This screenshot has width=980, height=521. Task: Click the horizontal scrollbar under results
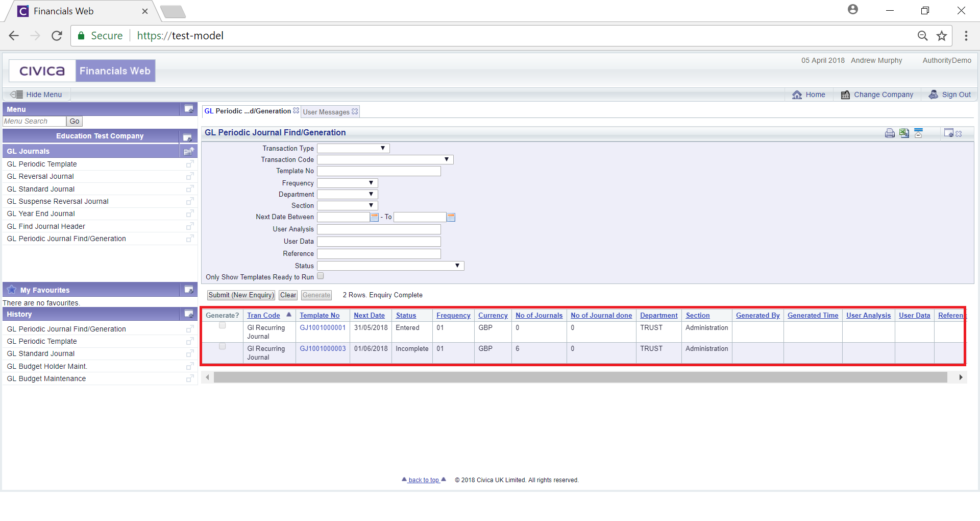click(580, 377)
